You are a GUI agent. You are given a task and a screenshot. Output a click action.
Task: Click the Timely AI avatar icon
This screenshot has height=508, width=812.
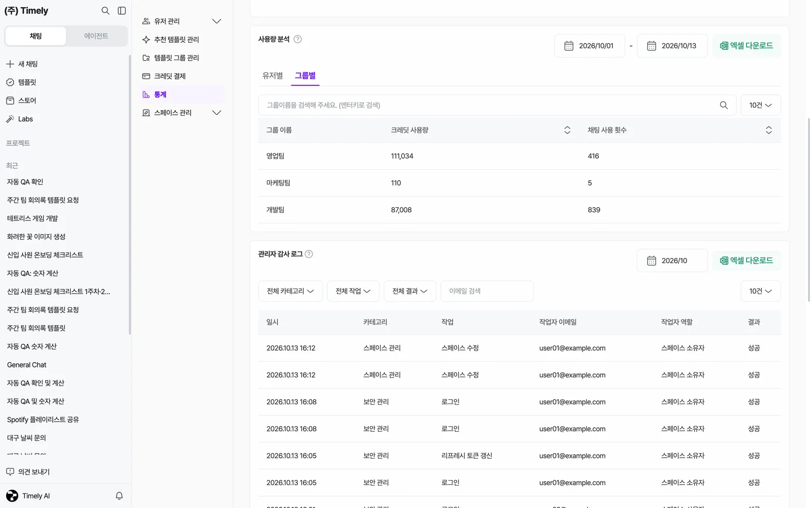click(12, 496)
